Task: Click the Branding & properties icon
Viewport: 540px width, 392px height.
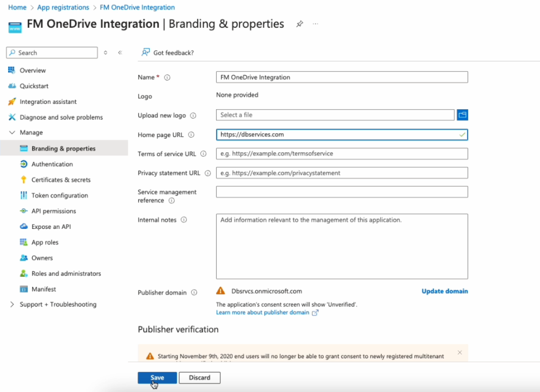Action: coord(24,148)
